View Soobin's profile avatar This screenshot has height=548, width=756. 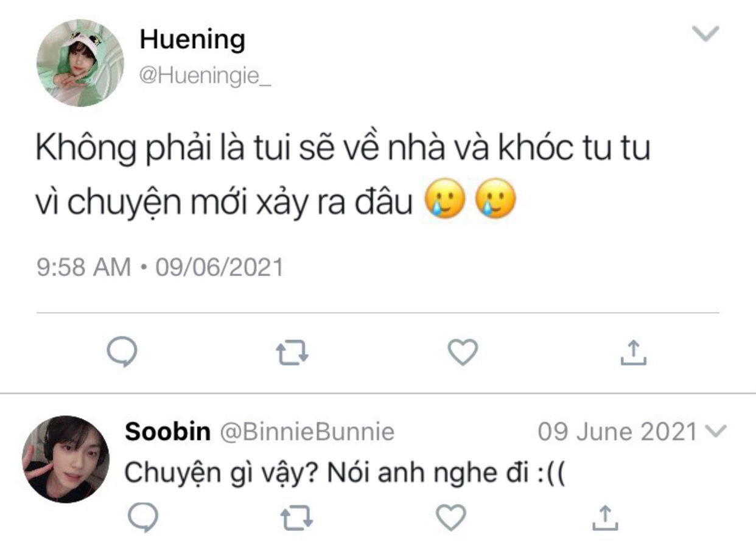[x=66, y=459]
